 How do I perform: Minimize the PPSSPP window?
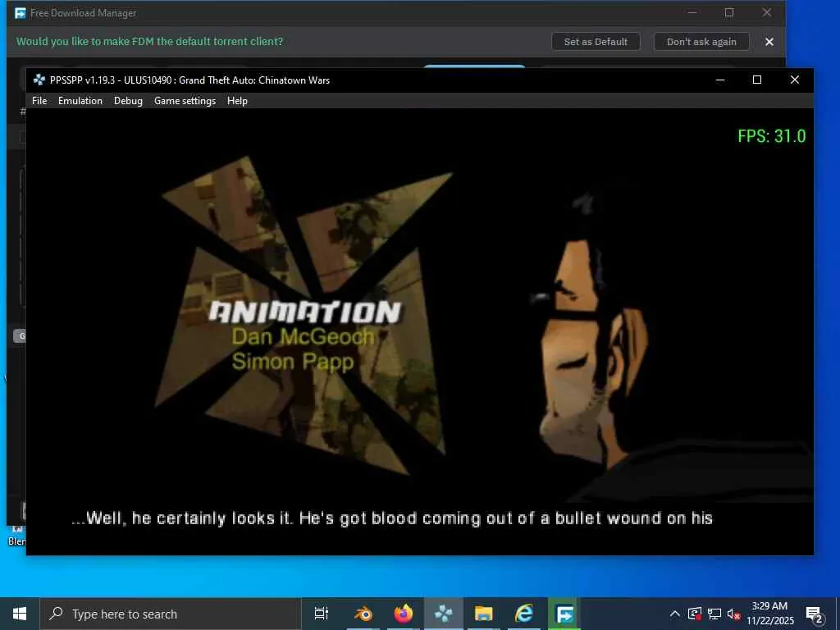tap(720, 80)
